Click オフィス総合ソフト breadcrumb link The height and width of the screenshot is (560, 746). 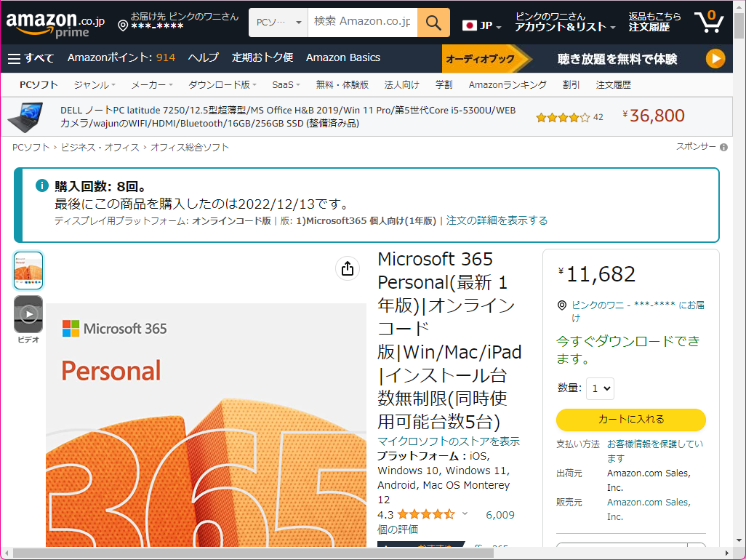click(189, 148)
